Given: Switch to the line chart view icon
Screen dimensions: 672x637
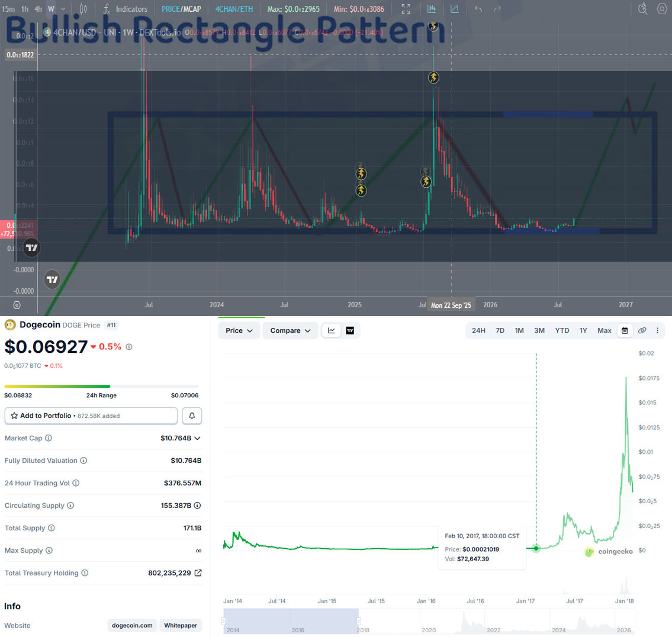Looking at the screenshot, I should pos(332,330).
